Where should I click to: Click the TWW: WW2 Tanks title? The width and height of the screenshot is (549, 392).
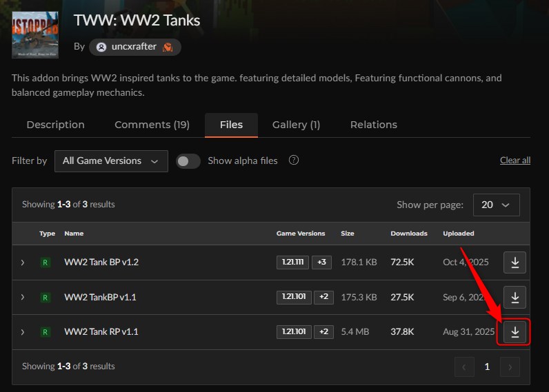click(137, 21)
